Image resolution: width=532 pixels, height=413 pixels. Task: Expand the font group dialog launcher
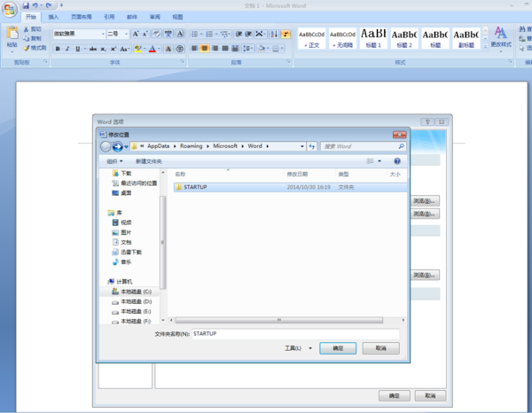pyautogui.click(x=183, y=62)
